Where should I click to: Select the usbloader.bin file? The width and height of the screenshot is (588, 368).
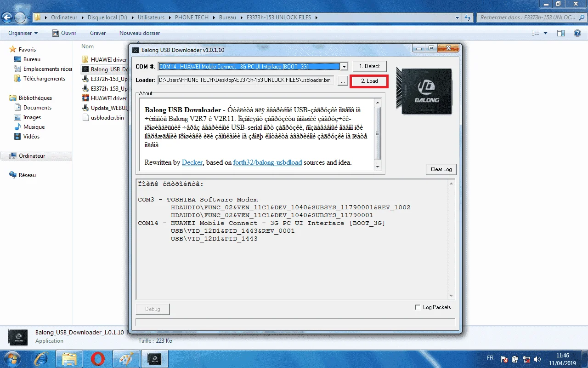(103, 117)
